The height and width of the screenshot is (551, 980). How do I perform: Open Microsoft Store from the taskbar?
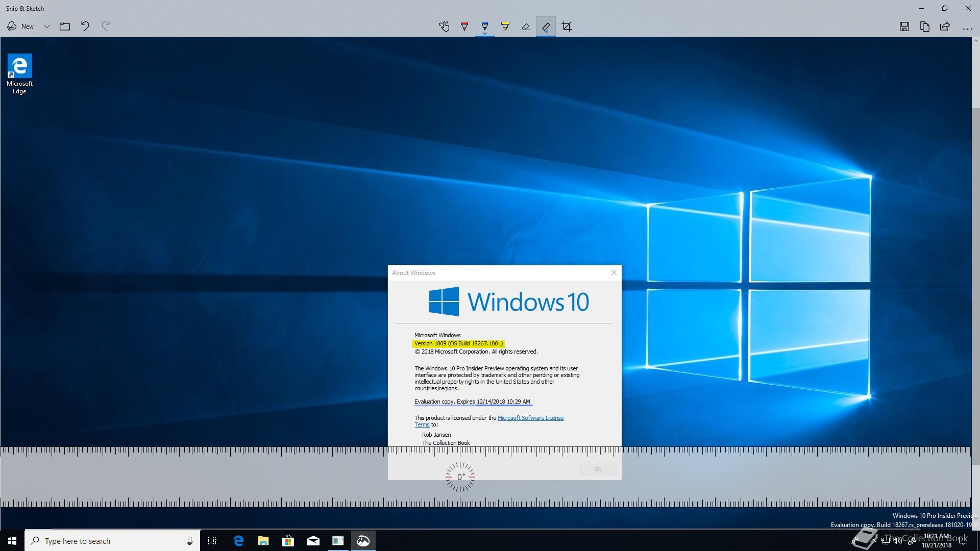point(288,541)
